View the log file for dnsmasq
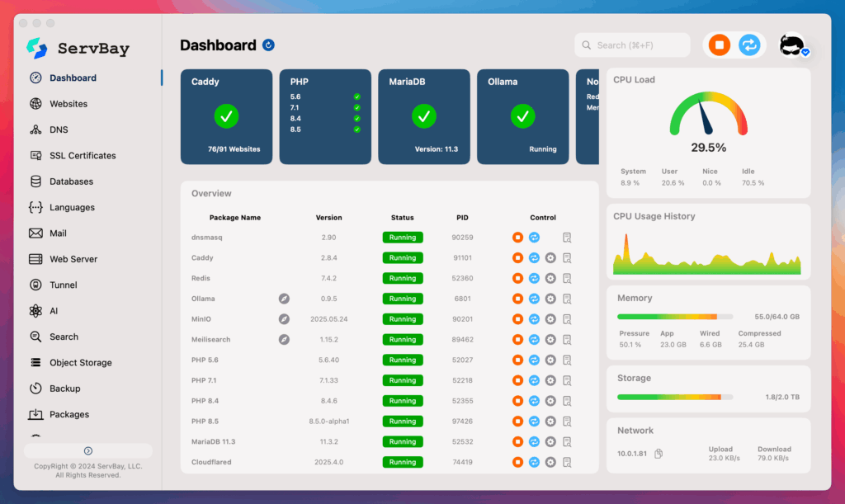The height and width of the screenshot is (504, 845). (x=567, y=238)
